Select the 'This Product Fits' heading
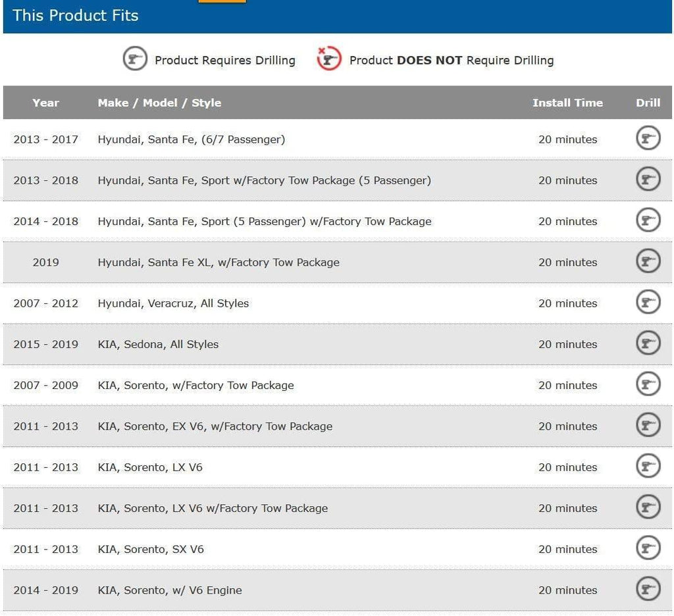This screenshot has width=674, height=616. pos(76,15)
